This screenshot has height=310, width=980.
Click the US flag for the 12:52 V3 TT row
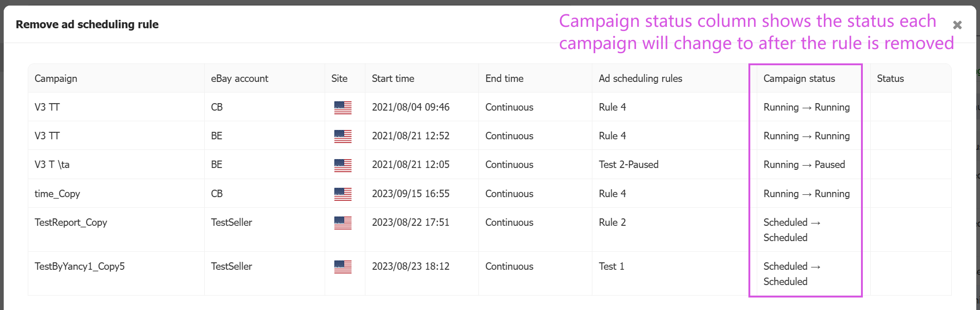pos(343,136)
